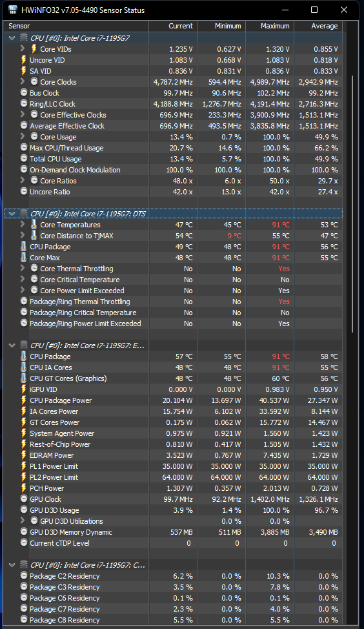Viewport: 364px width, 629px height.
Task: Click the lightning icon beside iGPU VID
Action: (24, 389)
